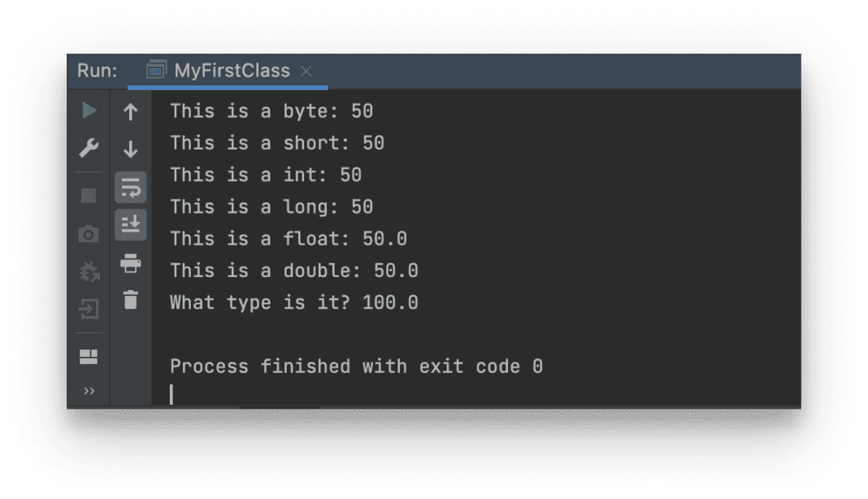Viewport: 868px width, 499px height.
Task: Click the "Process finished with exit code 0" line
Action: [x=355, y=367]
